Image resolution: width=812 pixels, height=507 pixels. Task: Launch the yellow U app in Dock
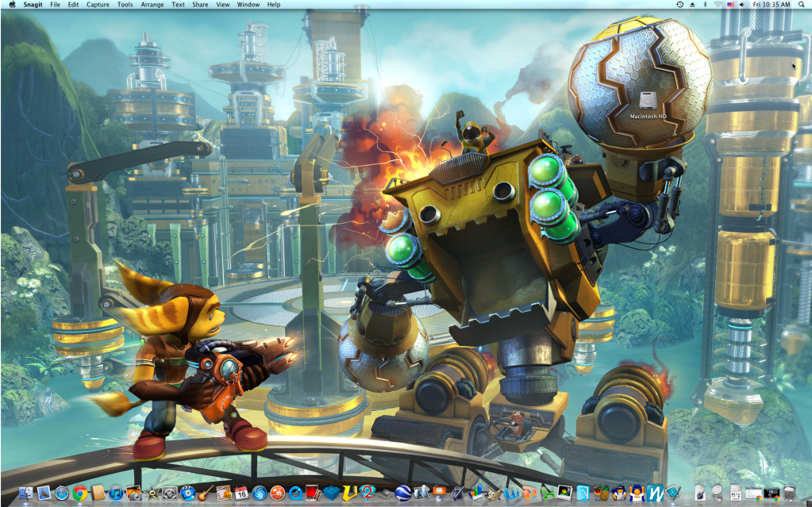[349, 493]
